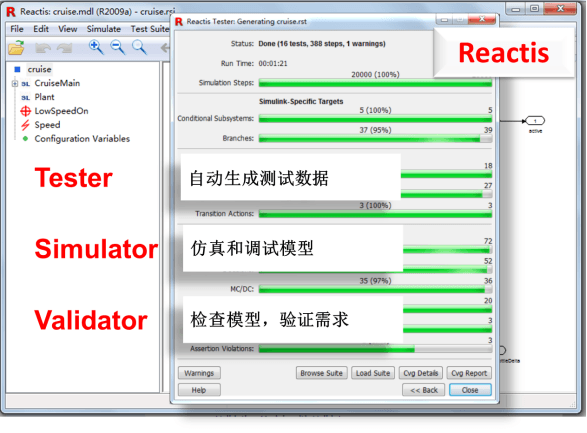Click the redo arrow toolbar icon

click(x=64, y=48)
